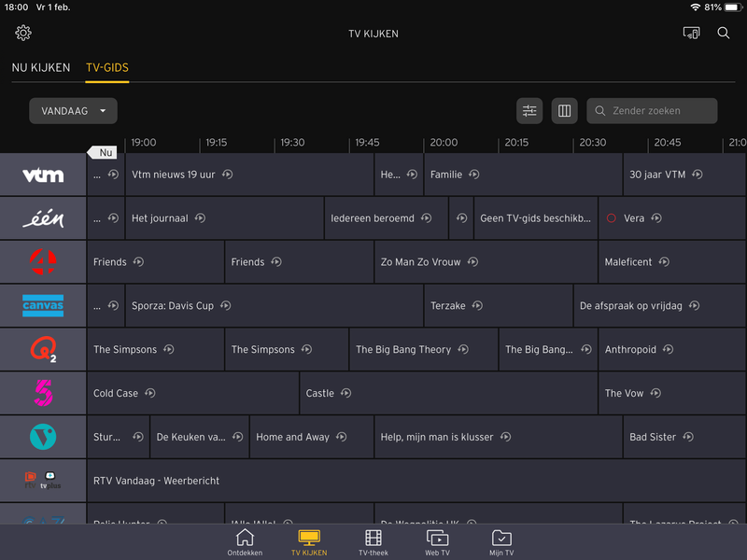Screen dimensions: 747x560
Task: Open Bad Sister on Vitaya
Action: [x=684, y=437]
